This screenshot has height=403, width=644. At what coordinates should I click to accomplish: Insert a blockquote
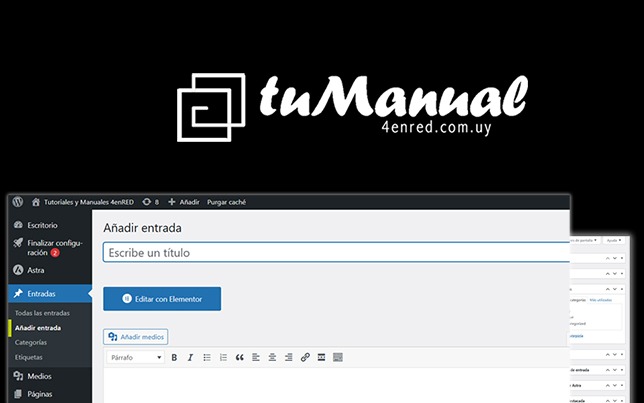pos(240,357)
